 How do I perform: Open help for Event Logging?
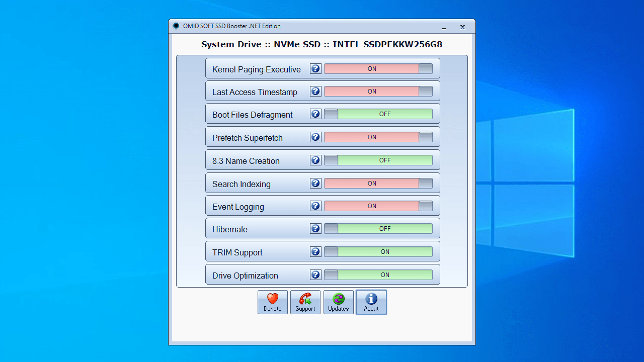(x=315, y=206)
